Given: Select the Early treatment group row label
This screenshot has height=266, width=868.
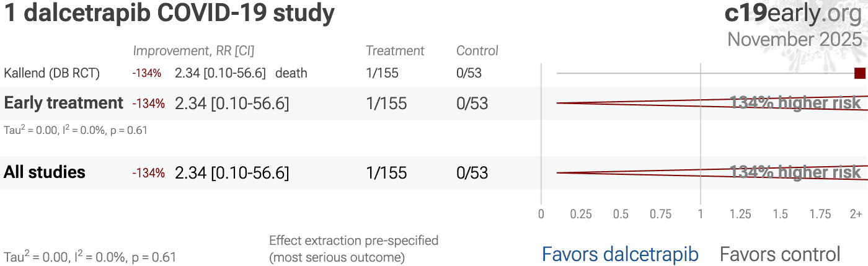Looking at the screenshot, I should [64, 103].
